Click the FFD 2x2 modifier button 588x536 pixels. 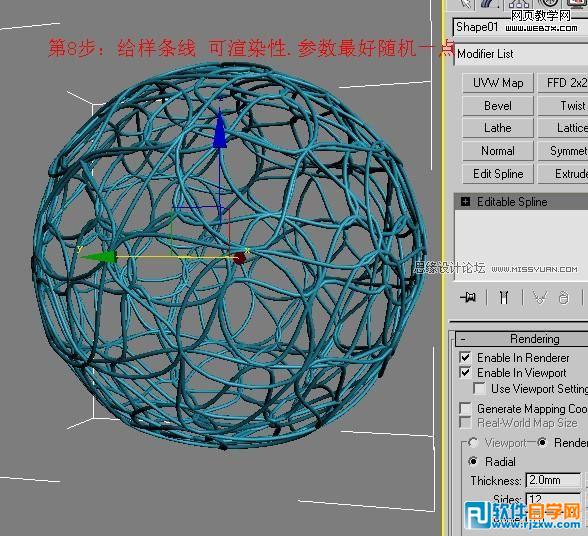pyautogui.click(x=563, y=83)
